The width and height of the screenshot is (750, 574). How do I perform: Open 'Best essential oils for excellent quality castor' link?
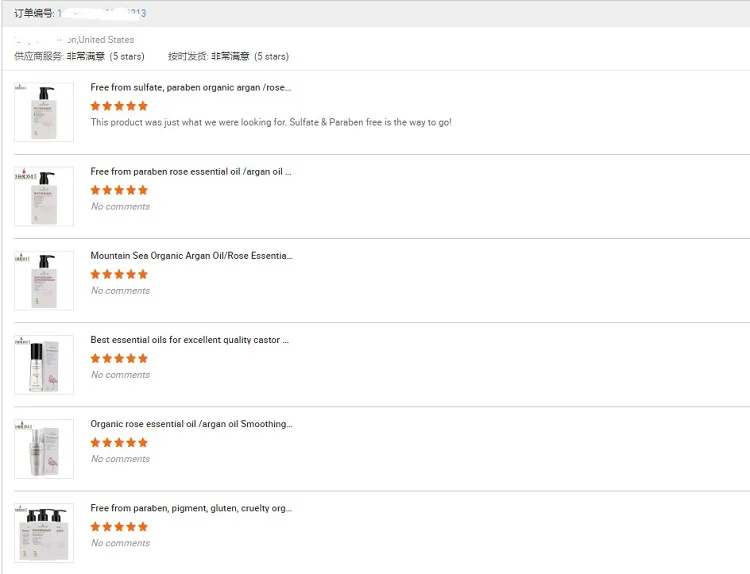(x=190, y=340)
